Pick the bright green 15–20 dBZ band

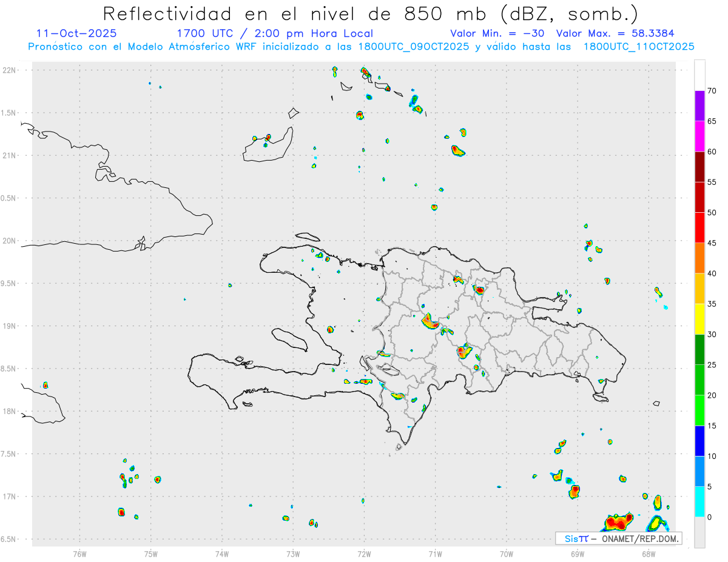point(699,410)
